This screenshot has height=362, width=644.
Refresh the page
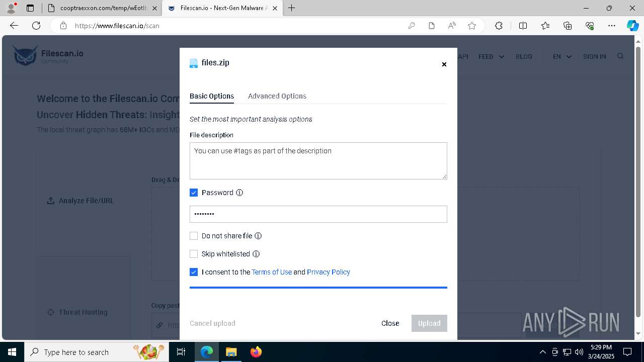point(36,26)
